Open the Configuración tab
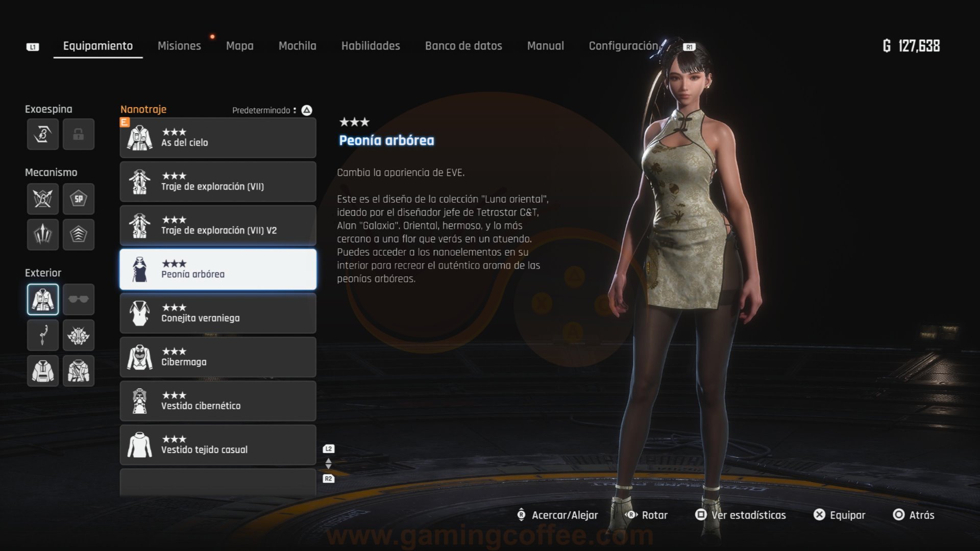 click(623, 46)
